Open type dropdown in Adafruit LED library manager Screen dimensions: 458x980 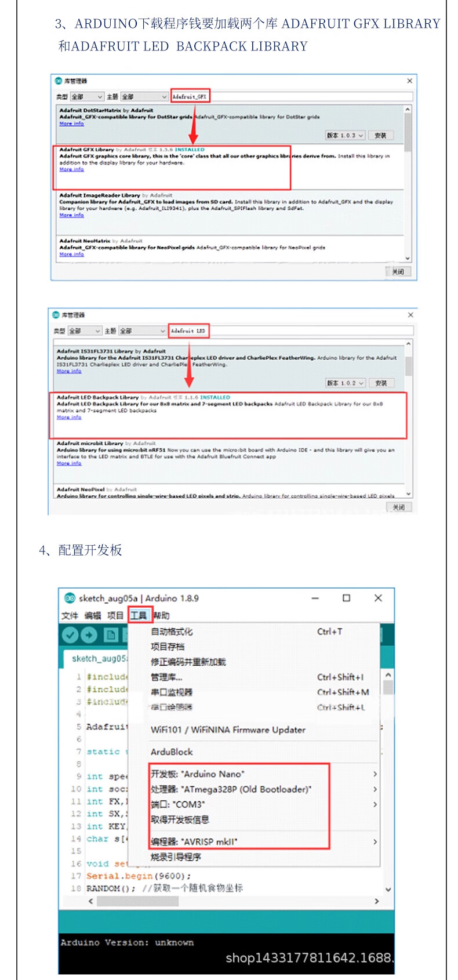[85, 331]
